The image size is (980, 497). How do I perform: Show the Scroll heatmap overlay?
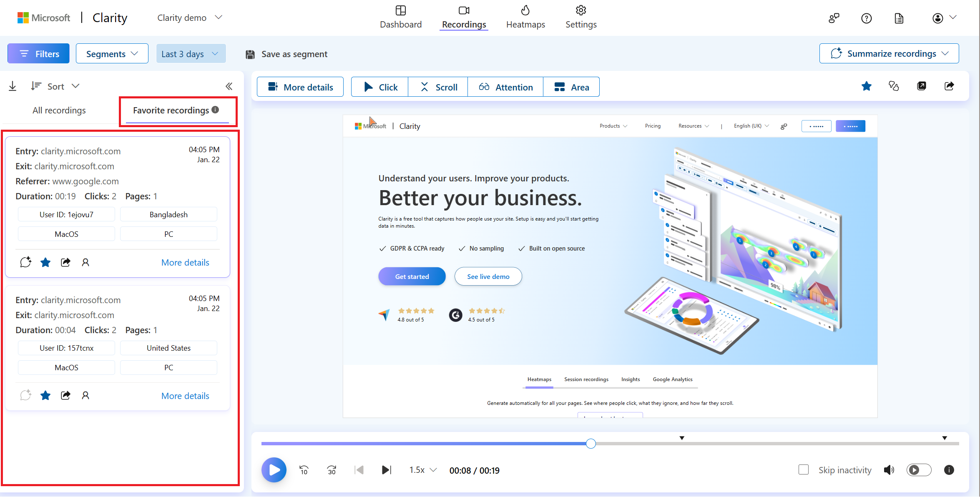point(438,87)
